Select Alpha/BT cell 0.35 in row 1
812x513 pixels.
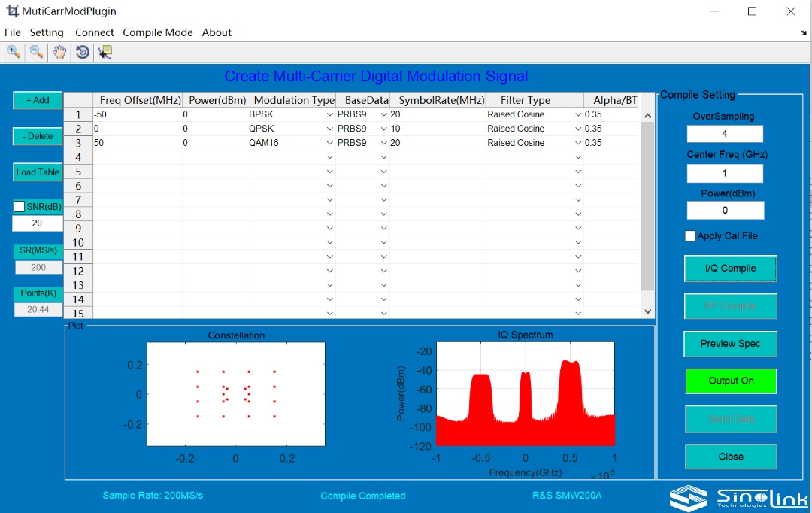[611, 114]
